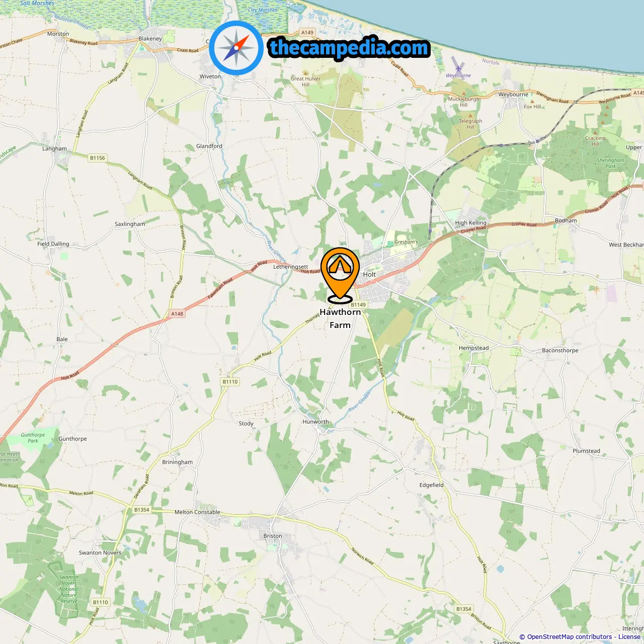Select the Briston village label
Screen dimensions: 644x644
click(x=273, y=536)
